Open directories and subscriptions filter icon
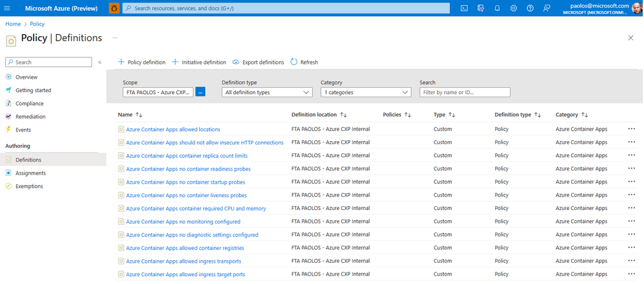 point(480,8)
